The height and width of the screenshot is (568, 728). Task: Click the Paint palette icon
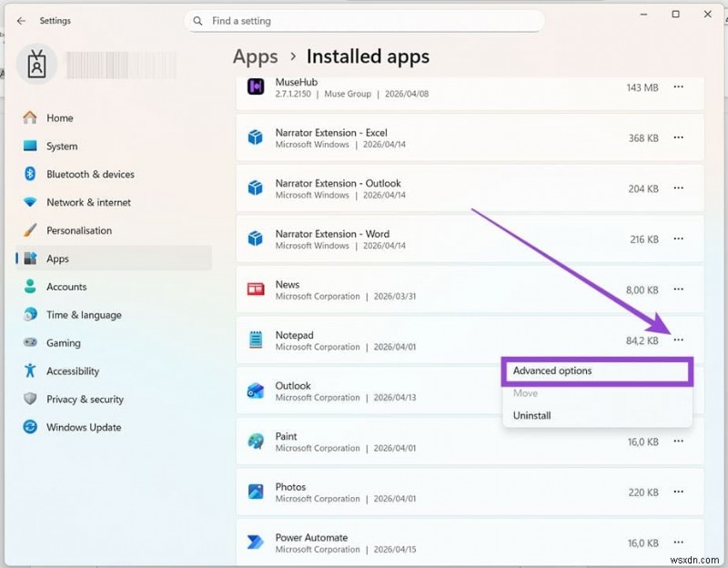pos(256,441)
